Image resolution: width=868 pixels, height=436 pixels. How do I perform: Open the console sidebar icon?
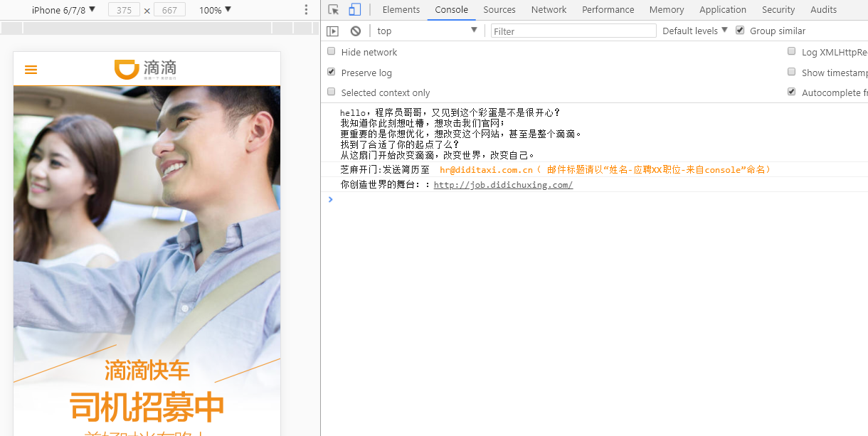[332, 31]
